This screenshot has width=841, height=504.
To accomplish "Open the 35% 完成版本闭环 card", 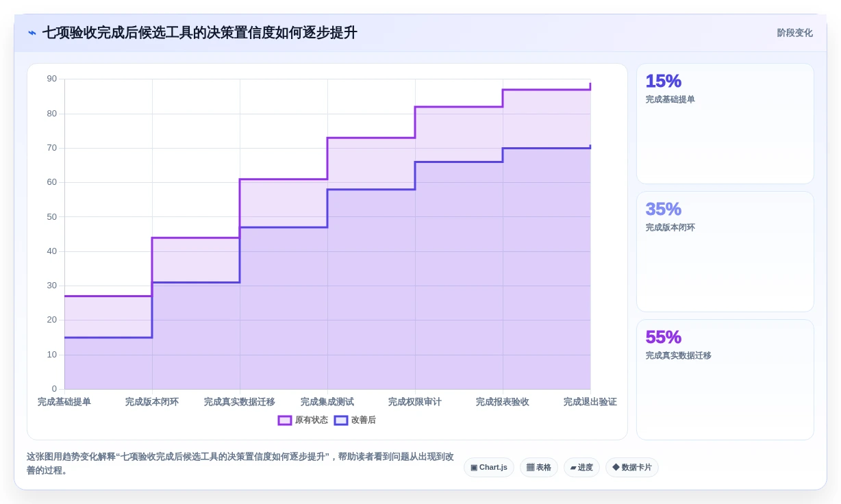I will [725, 252].
